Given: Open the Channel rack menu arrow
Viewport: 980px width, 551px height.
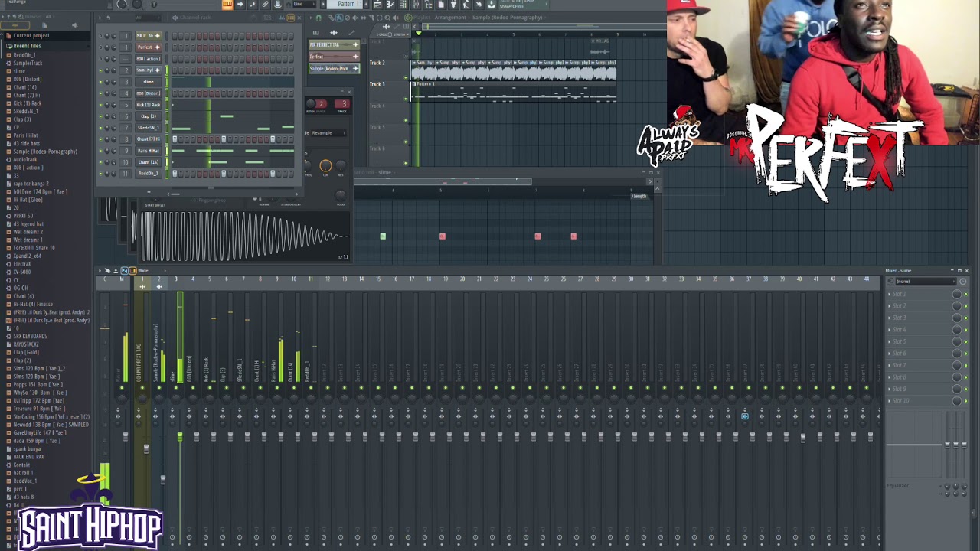Looking at the screenshot, I should pyautogui.click(x=100, y=18).
